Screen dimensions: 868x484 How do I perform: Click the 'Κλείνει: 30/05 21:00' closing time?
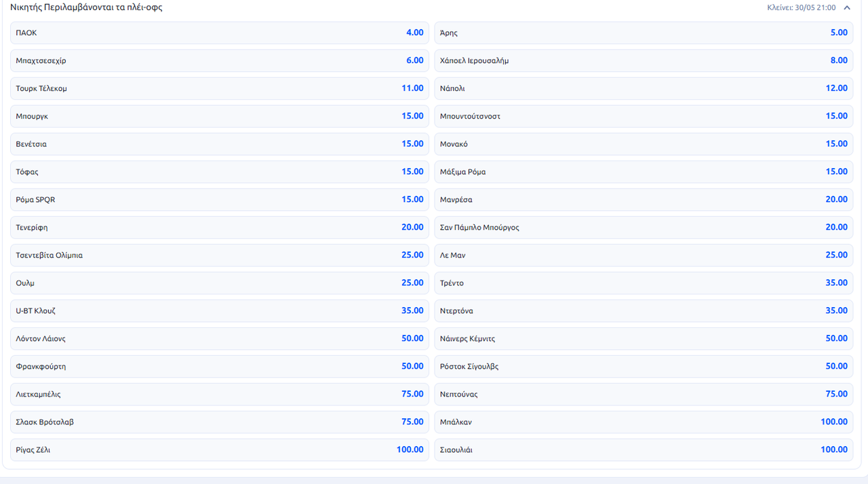tap(801, 8)
